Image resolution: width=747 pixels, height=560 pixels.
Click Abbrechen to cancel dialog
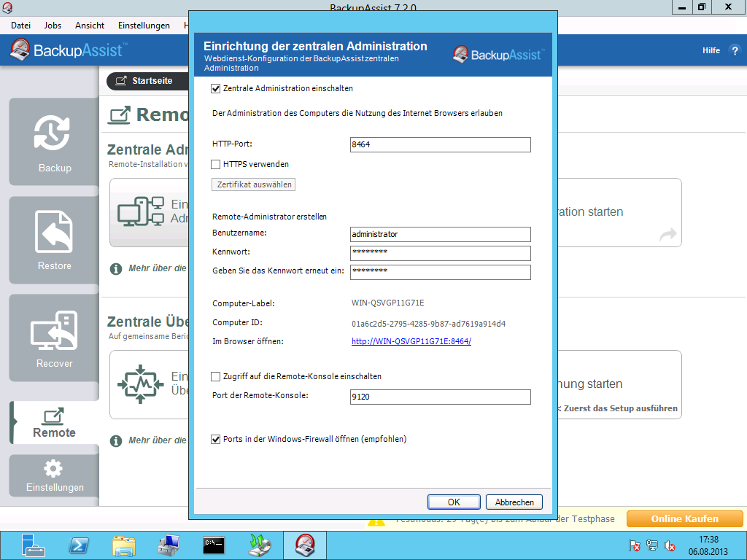point(514,502)
